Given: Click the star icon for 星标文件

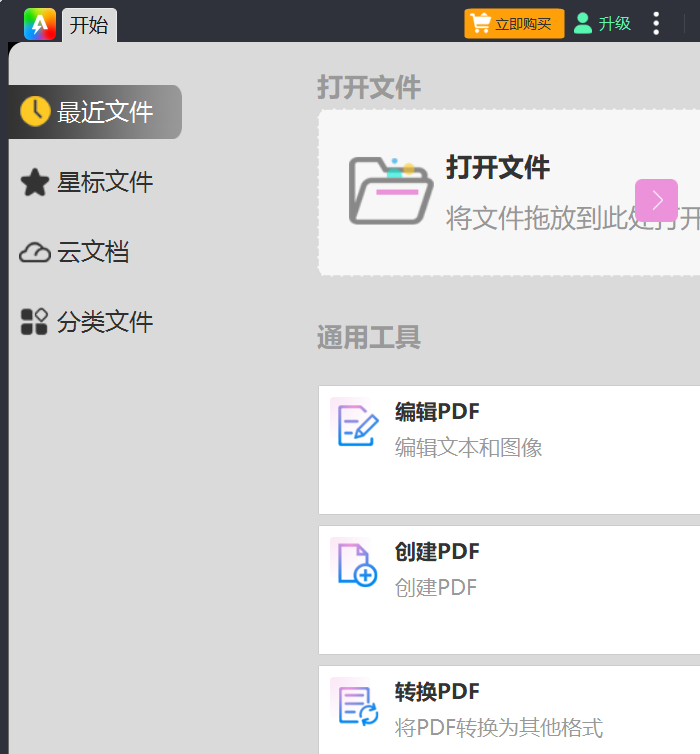Looking at the screenshot, I should tap(35, 182).
